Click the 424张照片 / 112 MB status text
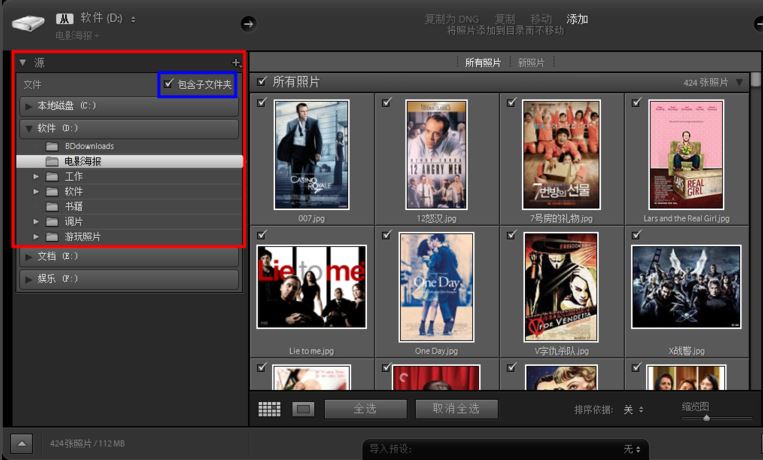 click(87, 443)
